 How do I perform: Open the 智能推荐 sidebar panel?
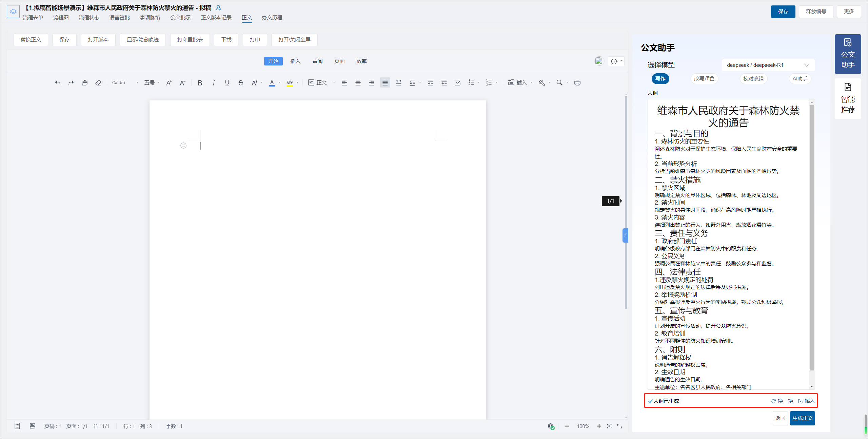click(x=848, y=99)
